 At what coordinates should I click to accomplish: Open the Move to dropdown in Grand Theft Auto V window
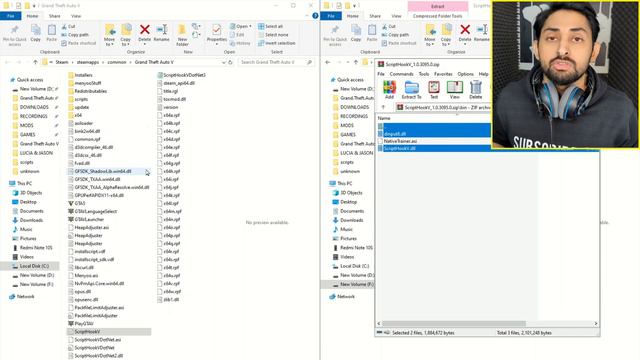pos(109,42)
